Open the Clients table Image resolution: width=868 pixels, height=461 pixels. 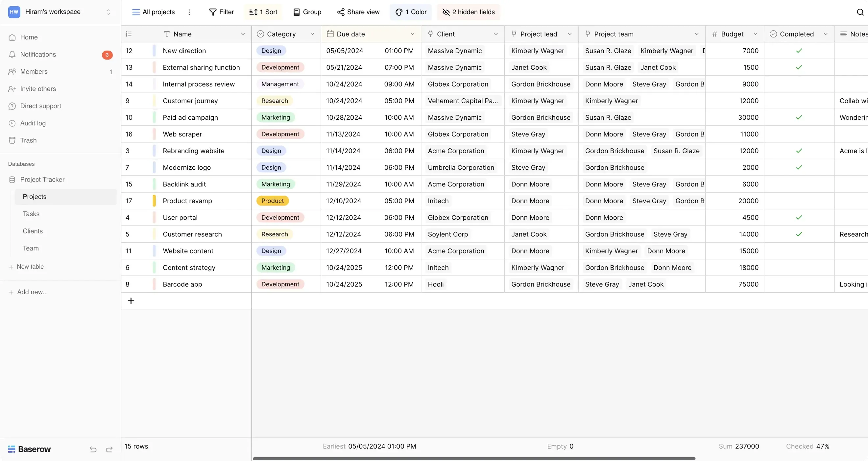click(x=33, y=231)
